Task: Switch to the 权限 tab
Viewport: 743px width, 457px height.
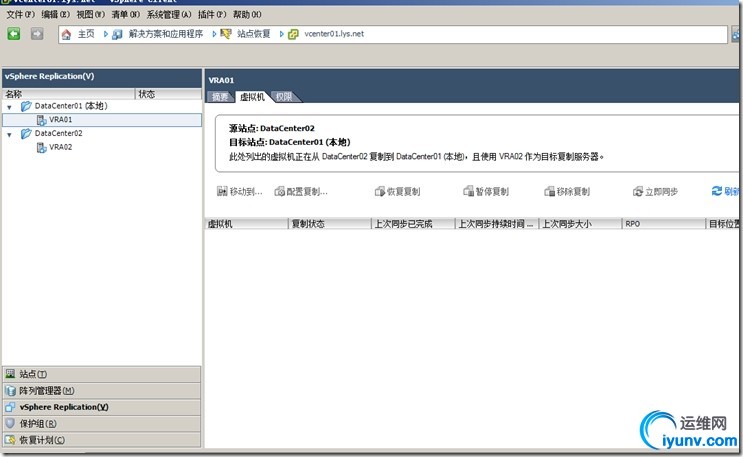Action: [x=284, y=97]
